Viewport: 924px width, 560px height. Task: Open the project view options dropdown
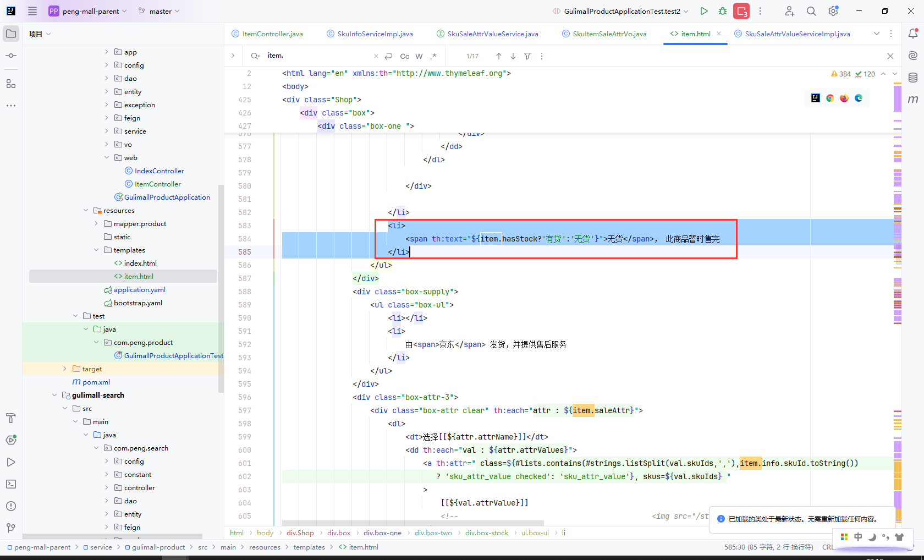click(40, 34)
